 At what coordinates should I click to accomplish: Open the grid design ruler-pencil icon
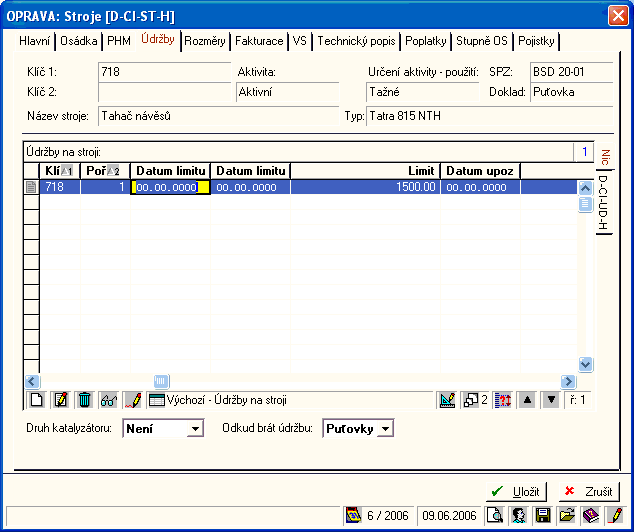[447, 400]
